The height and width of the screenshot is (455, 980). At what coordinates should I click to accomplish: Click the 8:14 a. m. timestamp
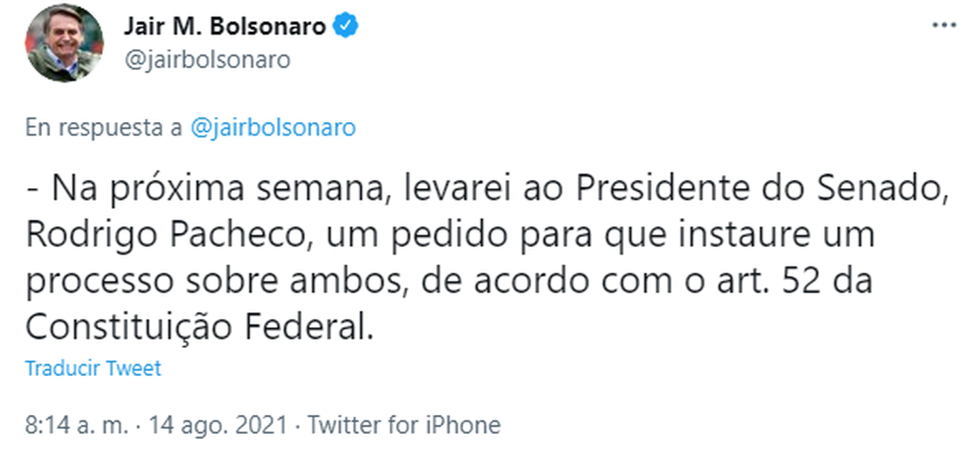[x=76, y=425]
